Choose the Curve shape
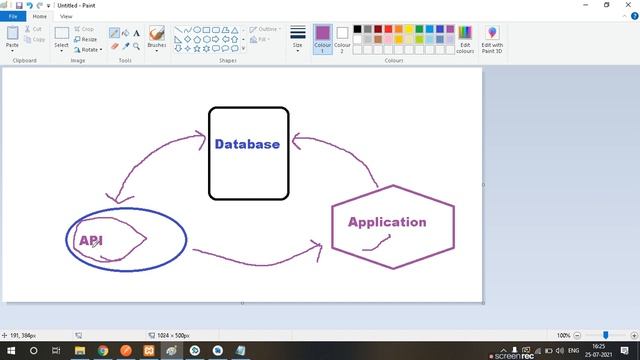The height and width of the screenshot is (360, 640). (187, 30)
